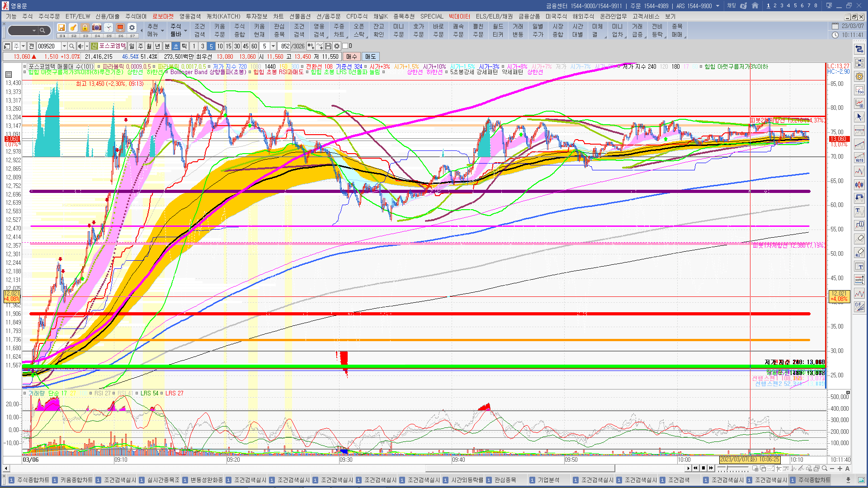Switch to the 기업분석 bottom tab
Screen dimensions: 868x488
tap(548, 480)
